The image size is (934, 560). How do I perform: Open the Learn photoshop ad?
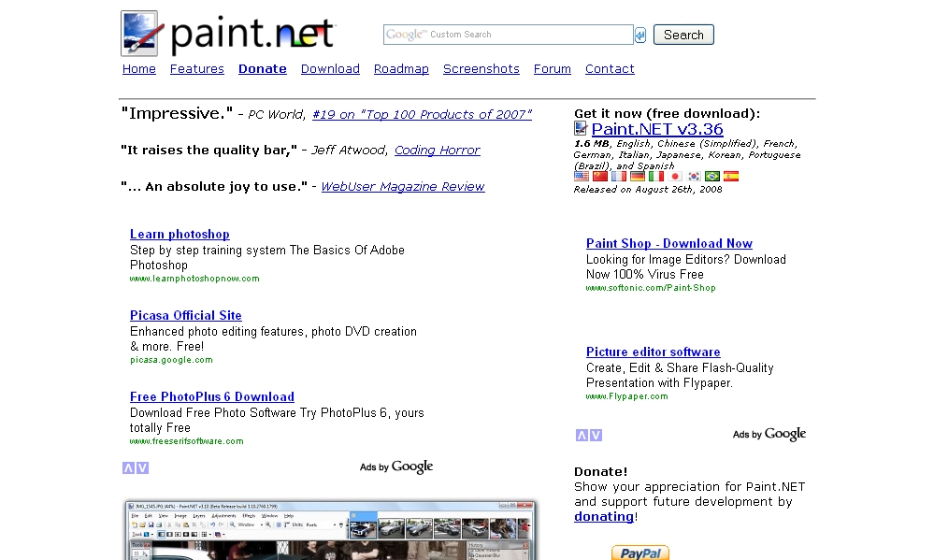click(x=180, y=234)
